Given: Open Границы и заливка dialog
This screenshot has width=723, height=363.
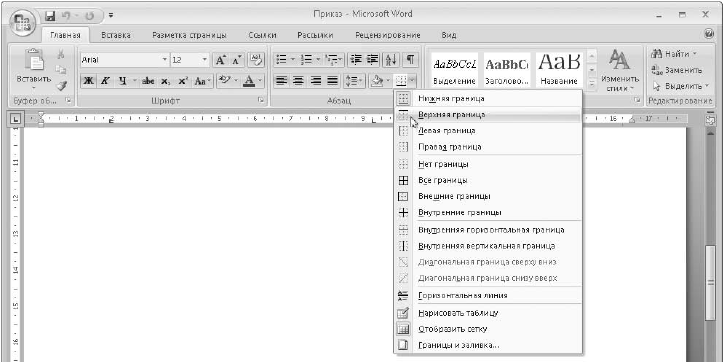Looking at the screenshot, I should tap(488, 345).
